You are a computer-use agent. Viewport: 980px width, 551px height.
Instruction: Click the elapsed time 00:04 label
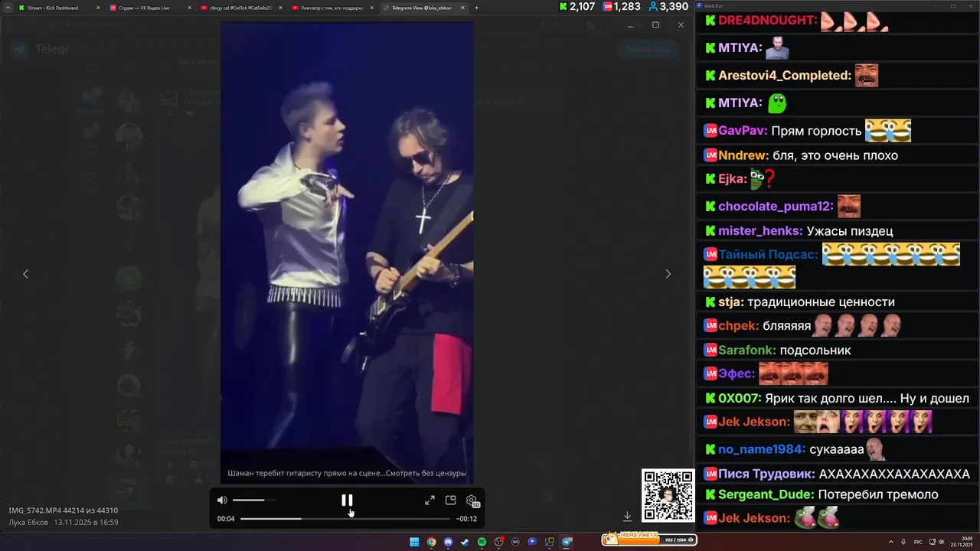(x=226, y=519)
